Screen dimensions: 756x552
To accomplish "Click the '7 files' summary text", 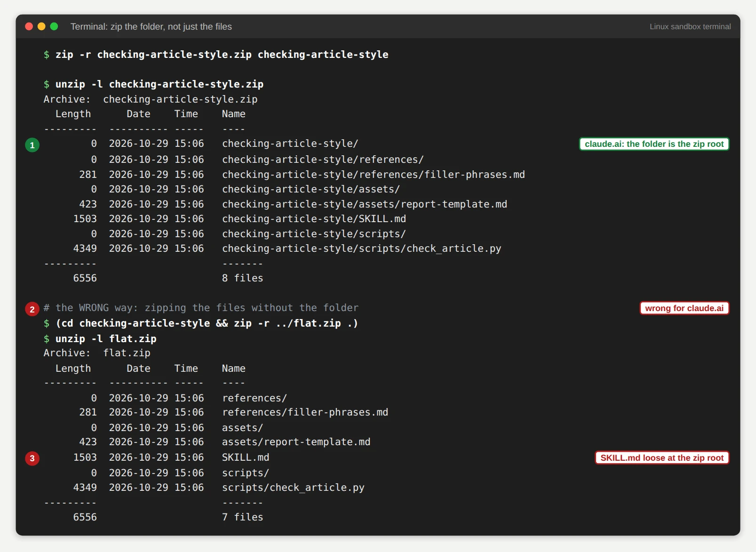I will pyautogui.click(x=242, y=517).
